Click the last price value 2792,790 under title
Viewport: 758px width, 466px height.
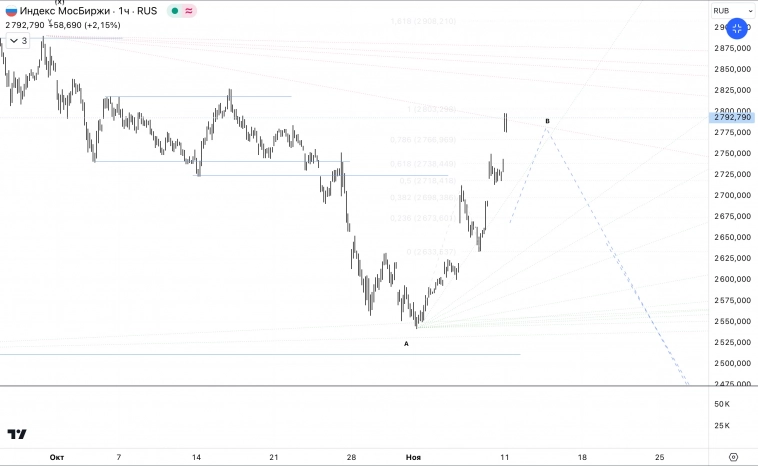pos(25,25)
